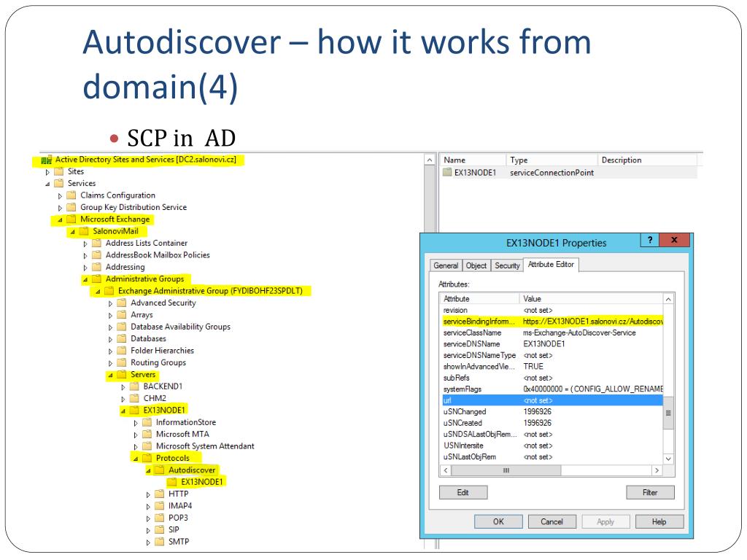The image size is (747, 560).
Task: Click the horizontal scrollbar thumb in the attributes list
Action: (506, 470)
